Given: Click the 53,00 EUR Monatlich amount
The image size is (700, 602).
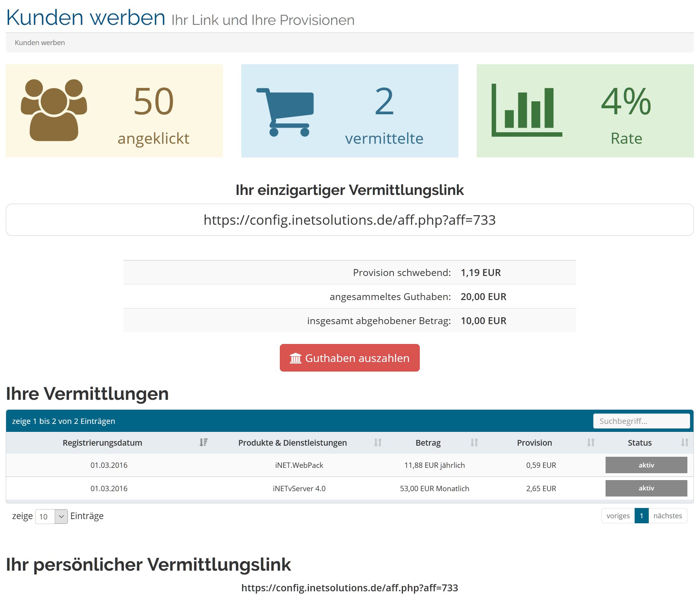Looking at the screenshot, I should coord(435,488).
